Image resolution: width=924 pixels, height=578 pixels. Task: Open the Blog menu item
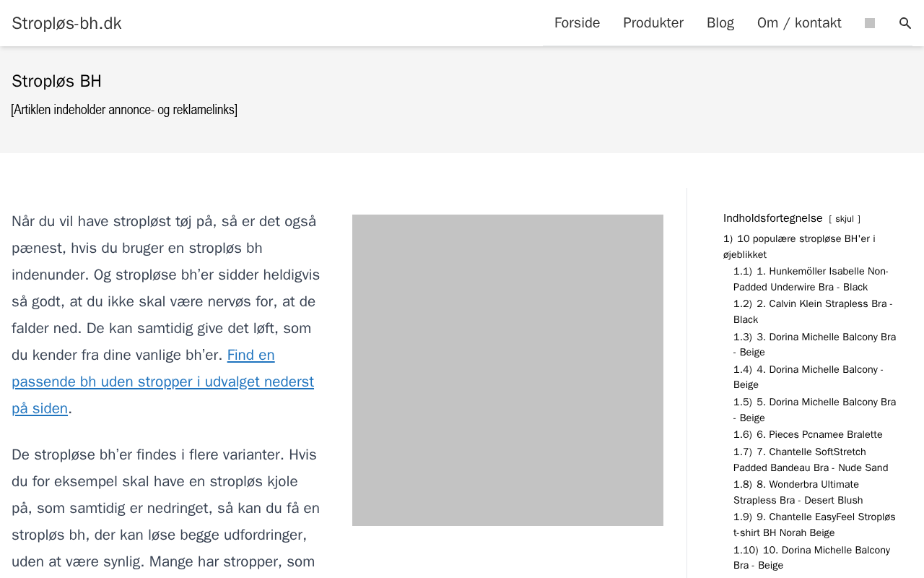pos(720,23)
